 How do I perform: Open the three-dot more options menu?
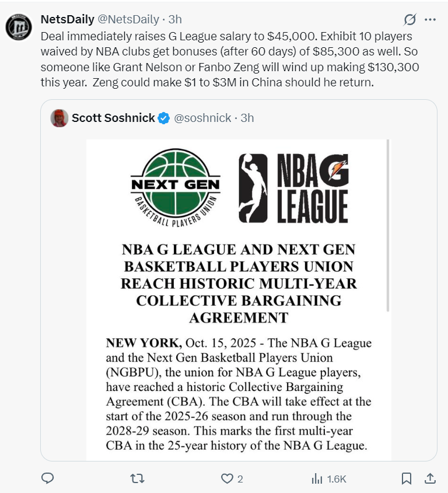click(x=430, y=20)
